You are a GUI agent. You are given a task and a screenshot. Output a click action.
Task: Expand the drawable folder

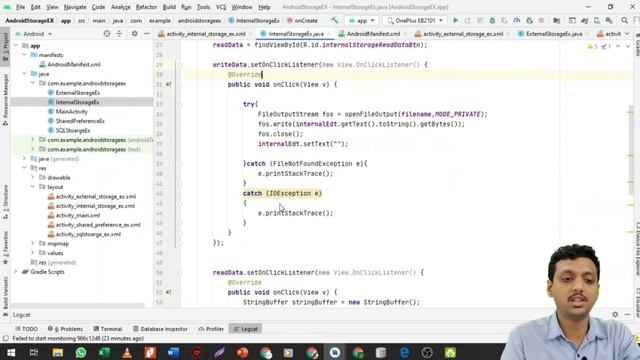tap(33, 178)
